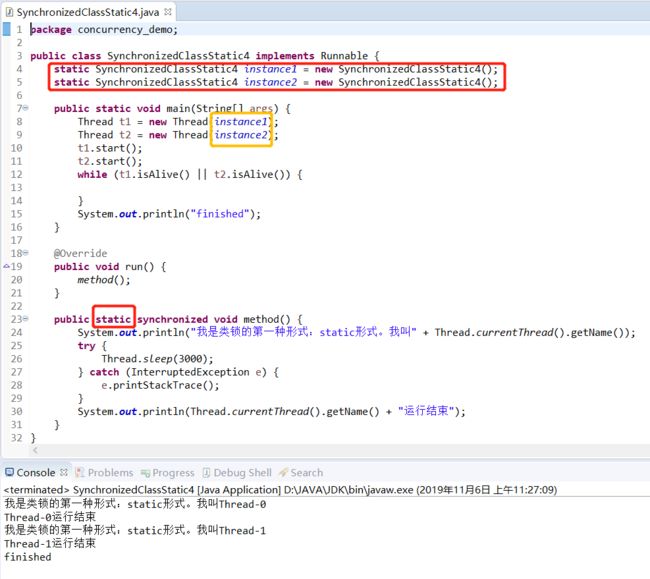Click the editor horizontal scrollbar left arrow

35,450
